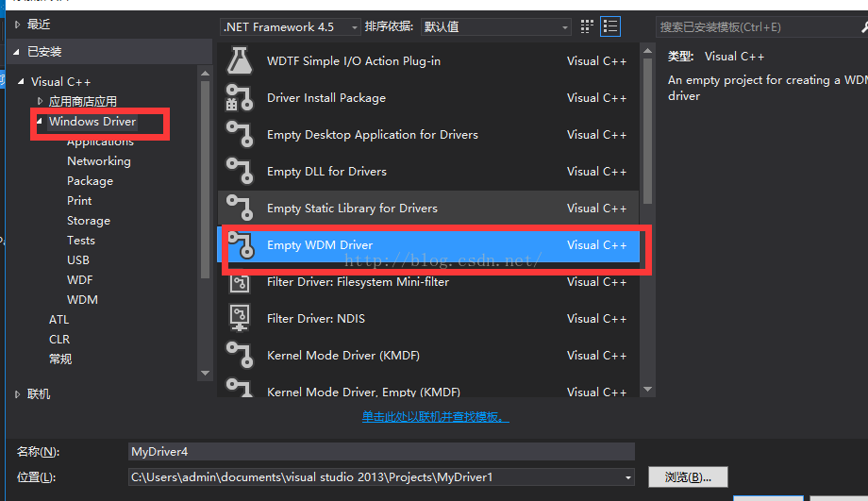Select the WDF category
Viewport: 868px width, 501px height.
point(79,280)
